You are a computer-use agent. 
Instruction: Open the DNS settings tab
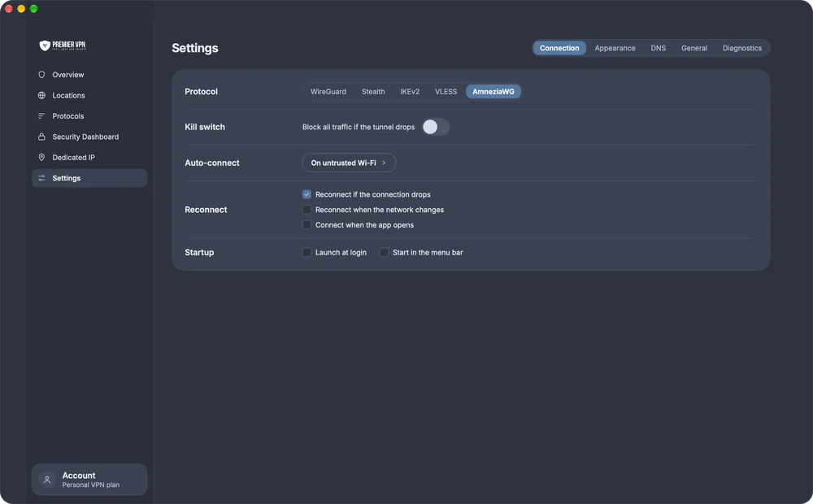tap(658, 48)
